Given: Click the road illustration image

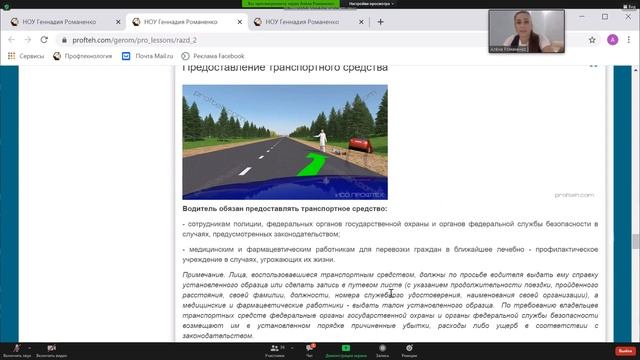Looking at the screenshot, I should (285, 142).
